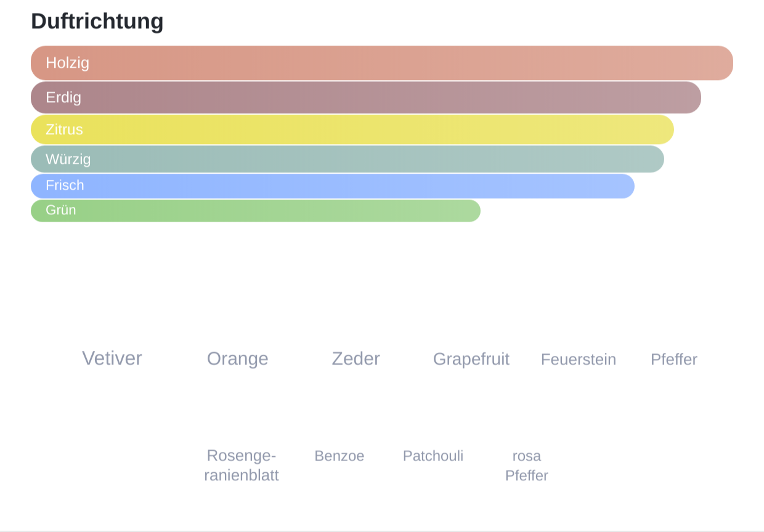Click the Zeder note label

pyautogui.click(x=356, y=358)
